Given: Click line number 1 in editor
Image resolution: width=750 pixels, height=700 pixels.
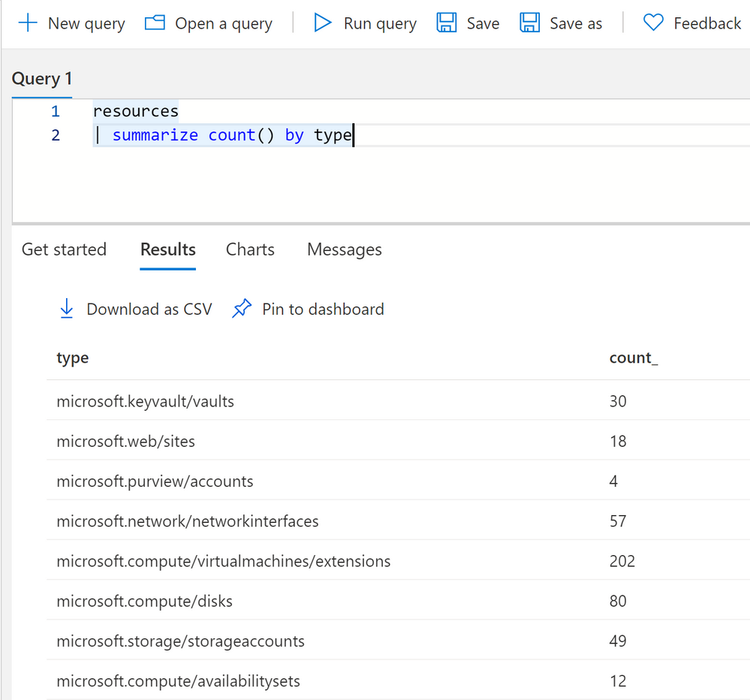Looking at the screenshot, I should [x=56, y=111].
